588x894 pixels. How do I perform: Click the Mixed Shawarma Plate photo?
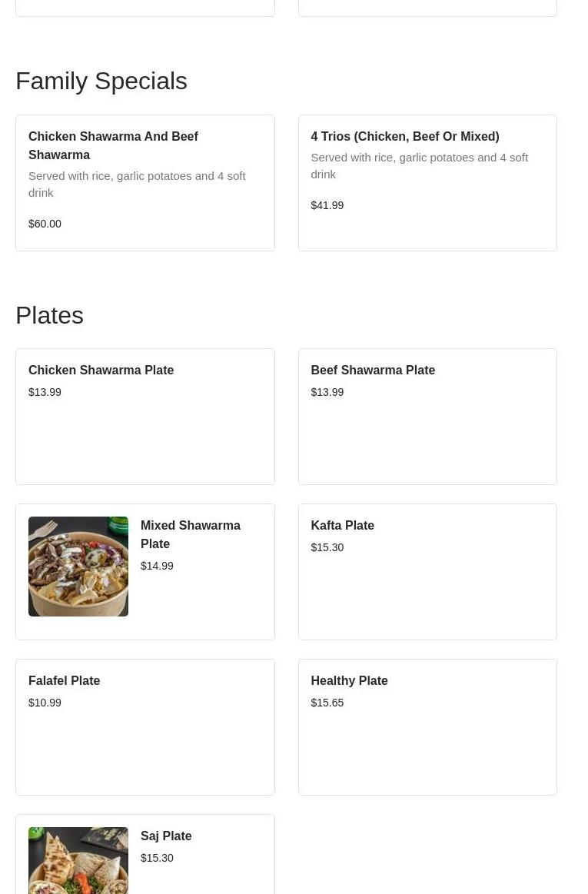pos(78,567)
